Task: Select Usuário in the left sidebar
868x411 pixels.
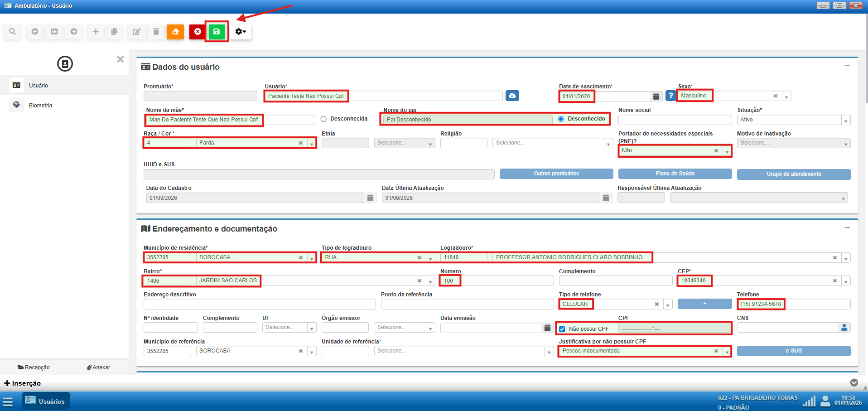Action: [64, 85]
